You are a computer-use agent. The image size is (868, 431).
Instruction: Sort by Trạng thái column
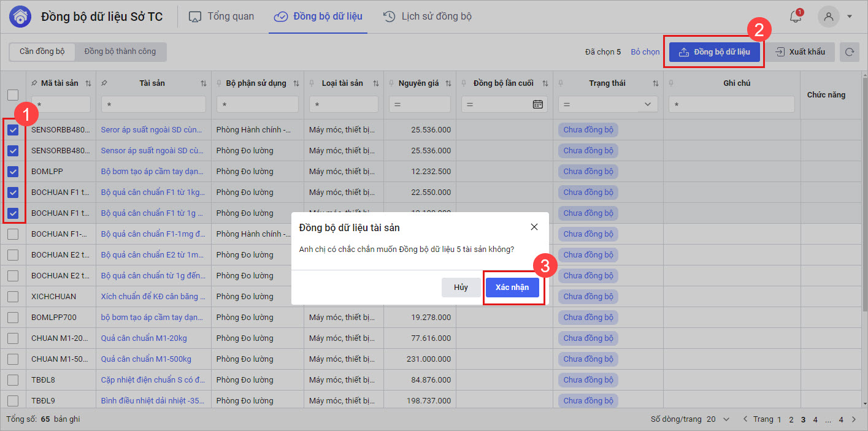pos(656,83)
